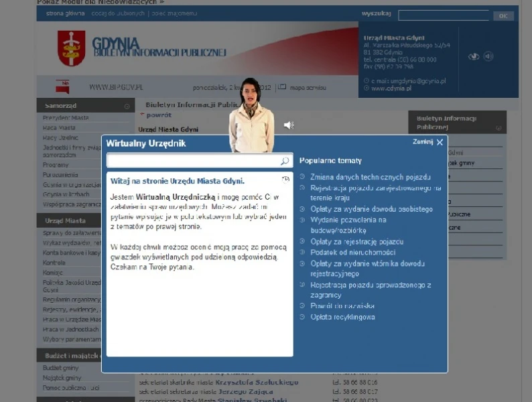Click the speaker icon in header contact box
The width and height of the screenshot is (532, 402).
point(488,56)
